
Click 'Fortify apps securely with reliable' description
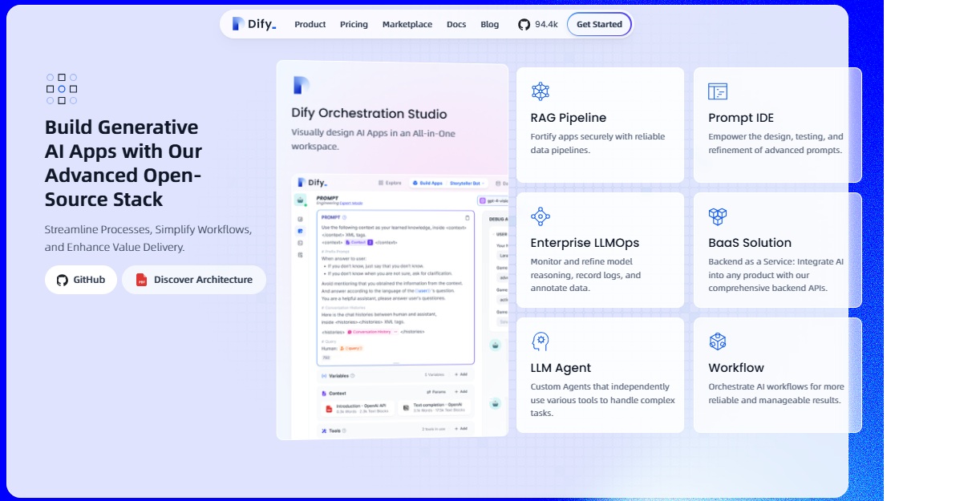597,143
